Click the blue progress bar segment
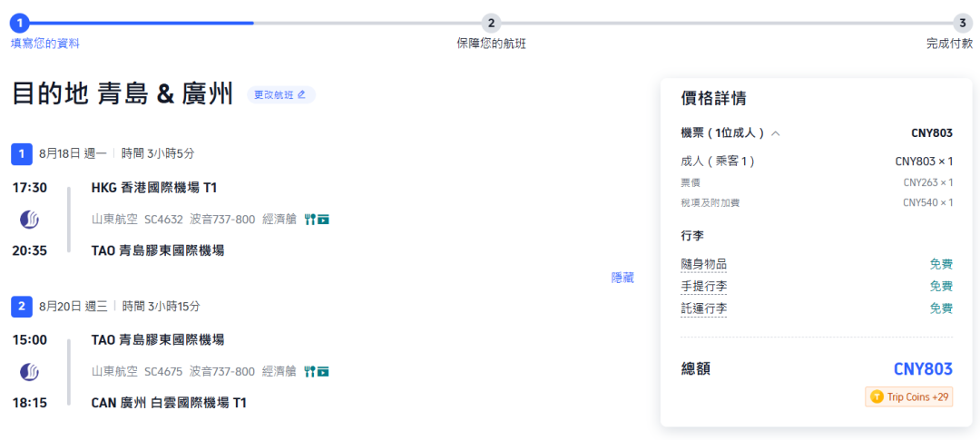The width and height of the screenshot is (980, 440). click(142, 23)
